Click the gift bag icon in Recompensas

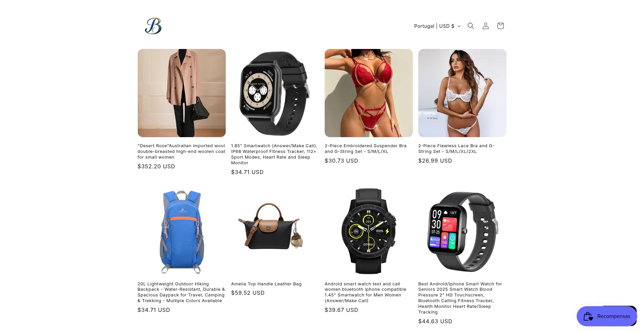[x=588, y=316]
